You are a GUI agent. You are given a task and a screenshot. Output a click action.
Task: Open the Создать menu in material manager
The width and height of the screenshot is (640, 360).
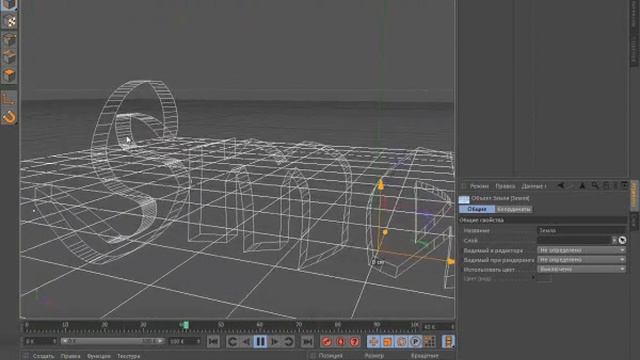point(43,356)
